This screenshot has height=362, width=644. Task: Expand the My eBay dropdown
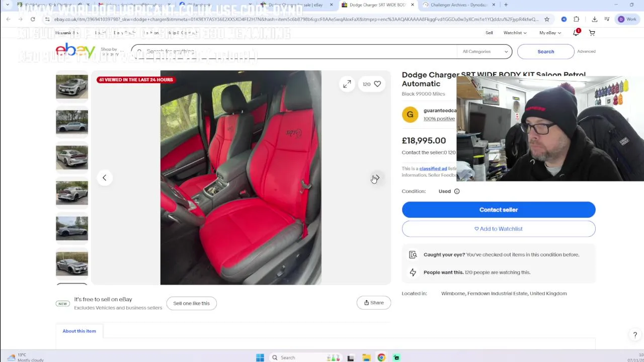click(550, 33)
